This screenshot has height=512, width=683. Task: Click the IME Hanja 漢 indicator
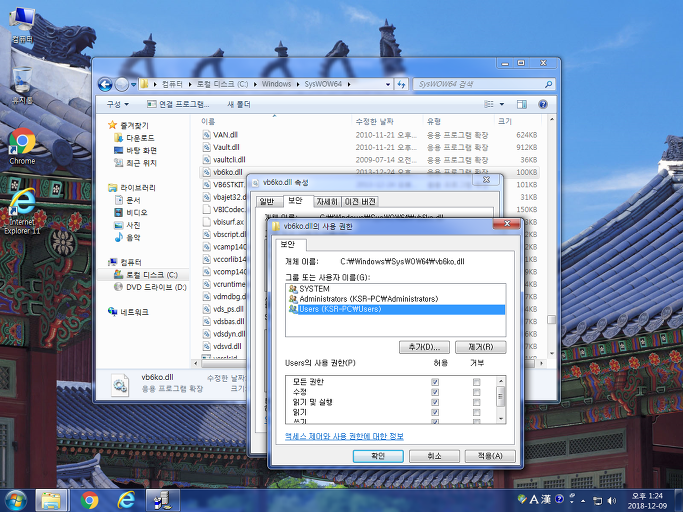pyautogui.click(x=546, y=499)
